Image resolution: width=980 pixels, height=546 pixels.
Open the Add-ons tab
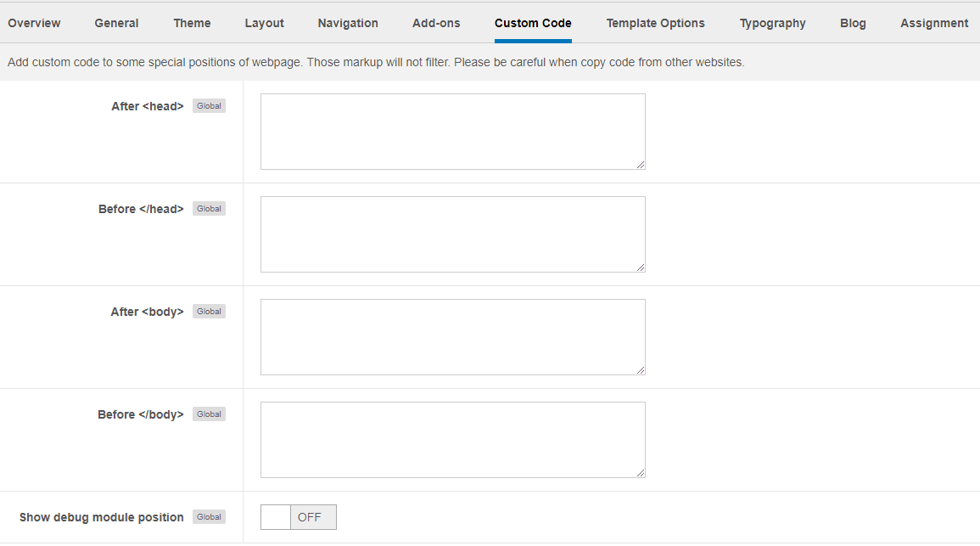(435, 23)
